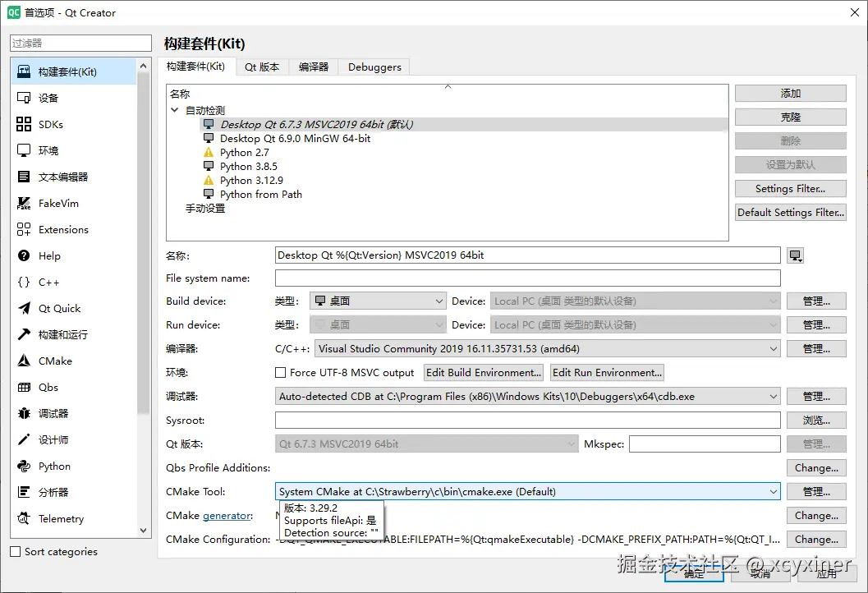Click the 克隆 clone button
The width and height of the screenshot is (868, 593).
tap(791, 117)
